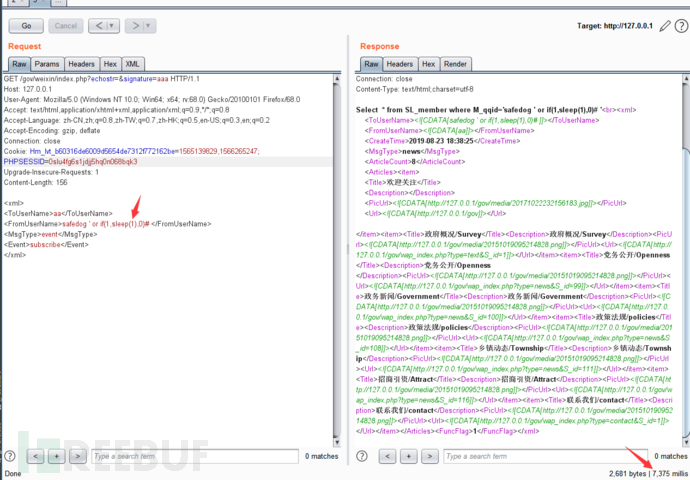Switch to Request Headers tab

(81, 64)
